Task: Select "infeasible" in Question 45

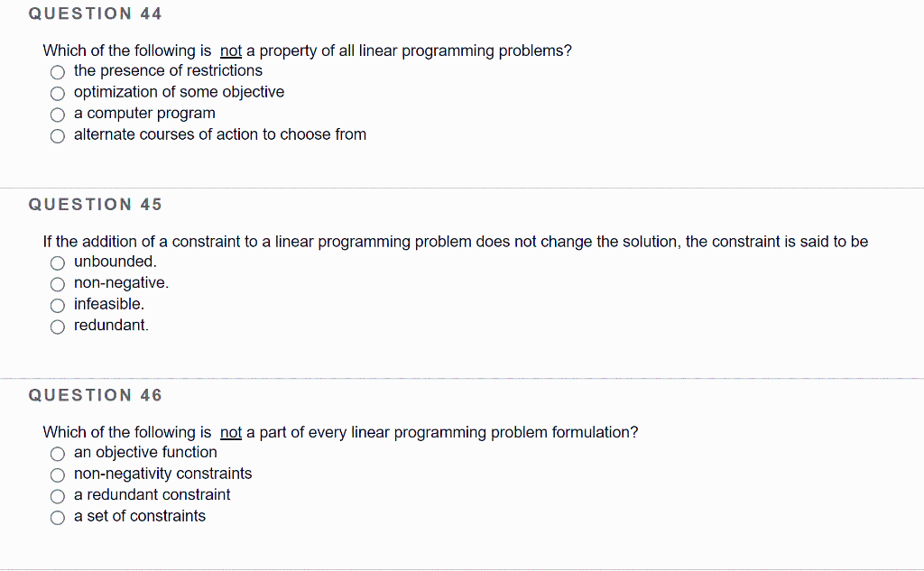Action: tap(57, 305)
